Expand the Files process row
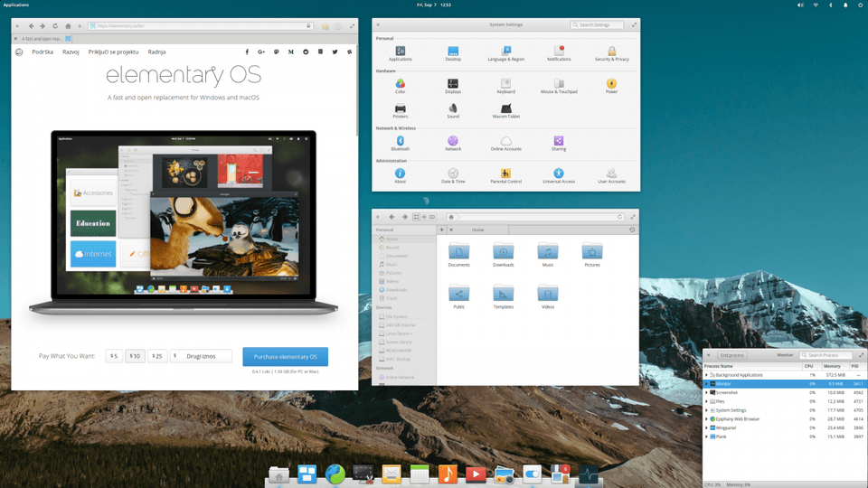 click(x=706, y=401)
